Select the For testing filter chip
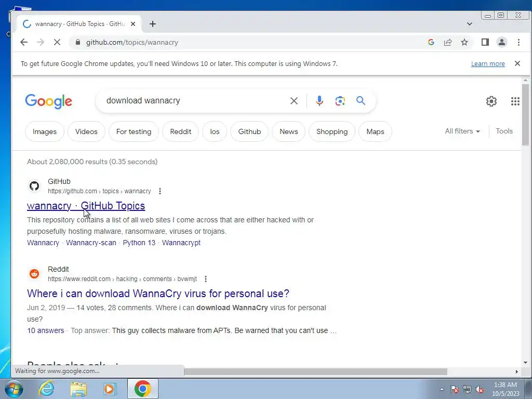The height and width of the screenshot is (399, 532). [134, 131]
